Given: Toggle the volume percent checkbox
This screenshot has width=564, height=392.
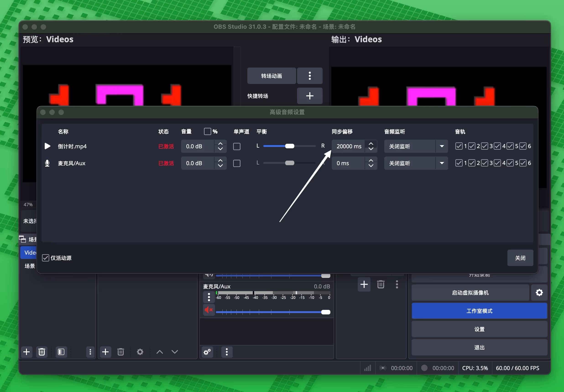Looking at the screenshot, I should point(207,131).
